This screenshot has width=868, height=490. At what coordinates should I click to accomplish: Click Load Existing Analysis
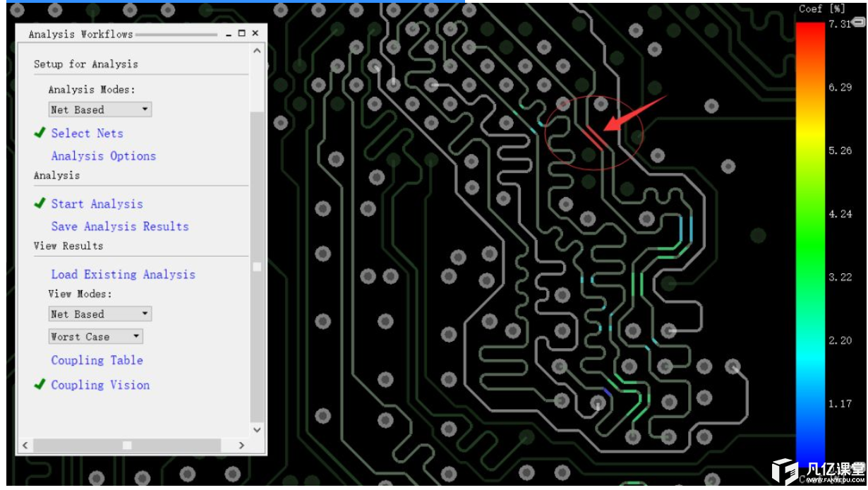pos(123,275)
